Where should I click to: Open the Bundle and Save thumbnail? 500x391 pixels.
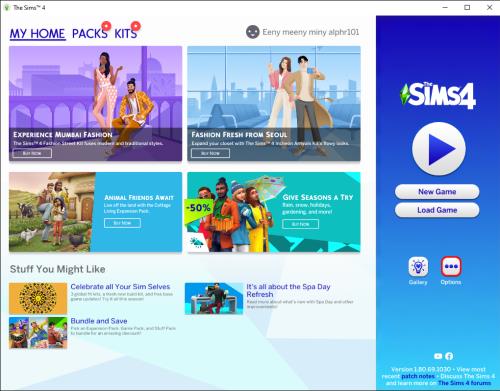pyautogui.click(x=38, y=333)
